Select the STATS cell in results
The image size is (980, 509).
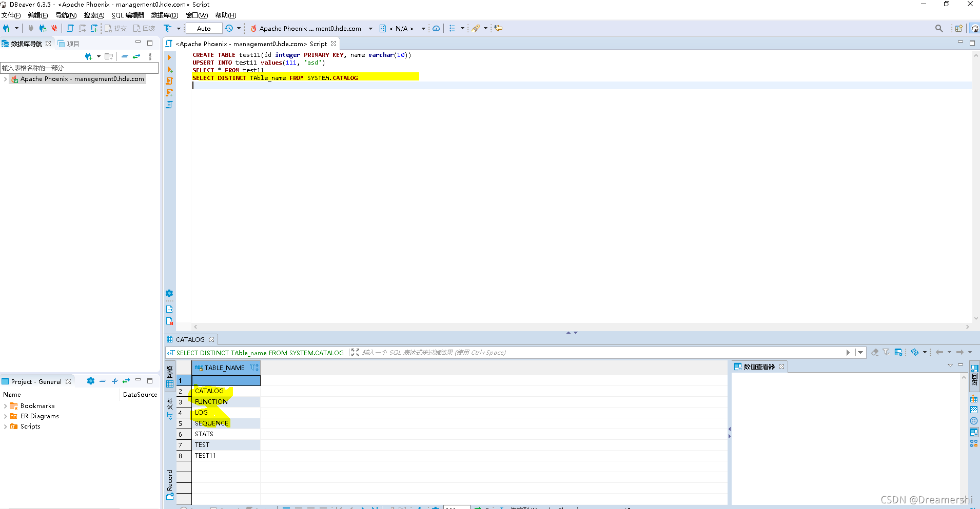(226, 434)
